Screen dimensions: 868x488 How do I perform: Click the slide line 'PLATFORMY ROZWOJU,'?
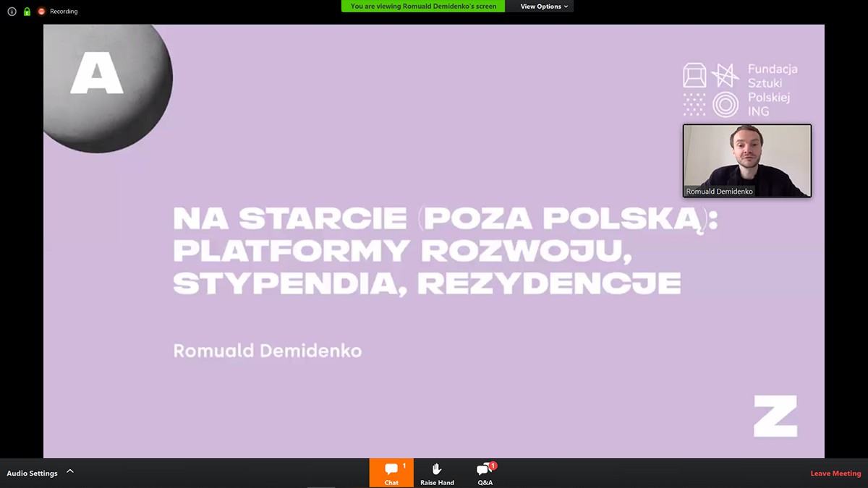click(403, 250)
